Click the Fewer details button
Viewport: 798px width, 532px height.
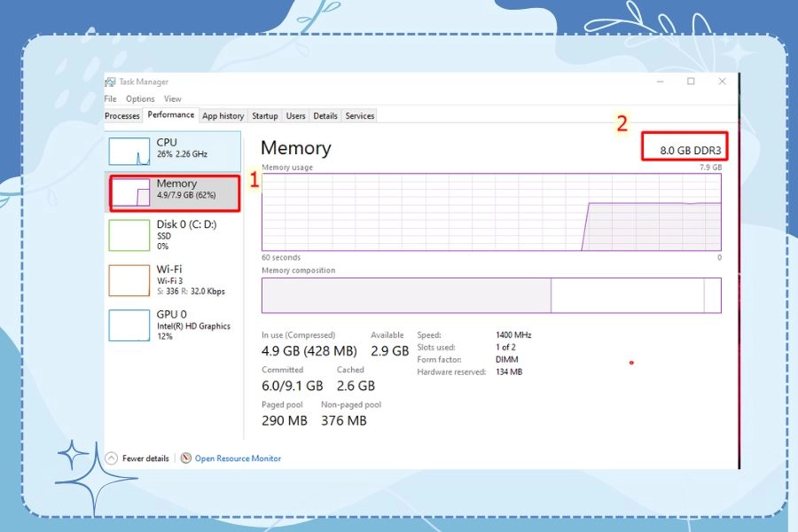click(x=137, y=458)
